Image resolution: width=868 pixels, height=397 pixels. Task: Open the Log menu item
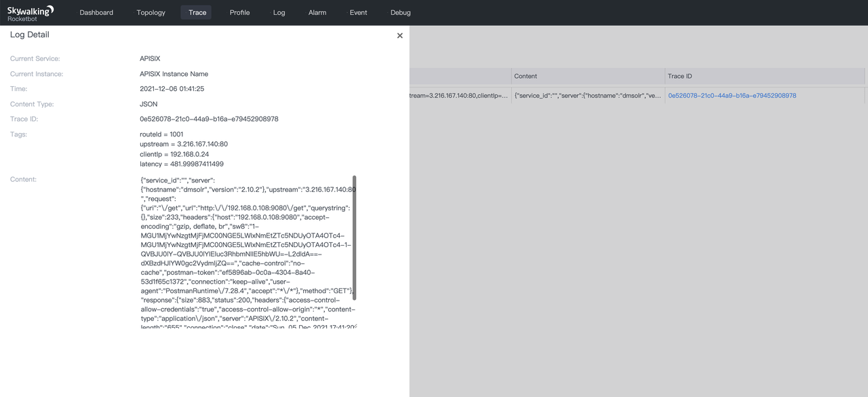[279, 12]
